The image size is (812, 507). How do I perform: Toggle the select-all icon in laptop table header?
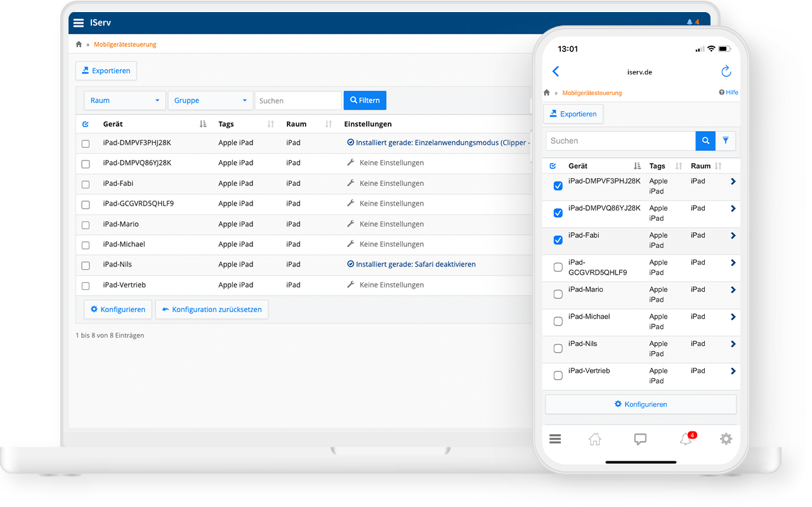[86, 124]
